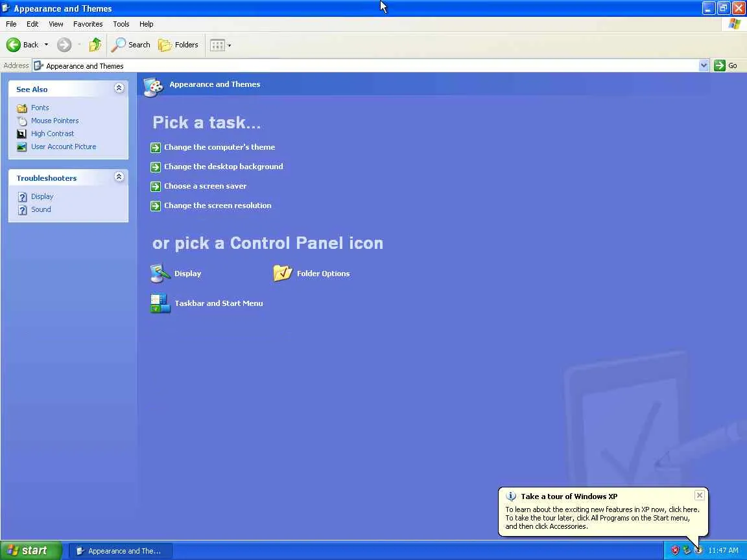Screen dimensions: 747x560
Task: Click the Search toolbar button
Action: (x=130, y=45)
